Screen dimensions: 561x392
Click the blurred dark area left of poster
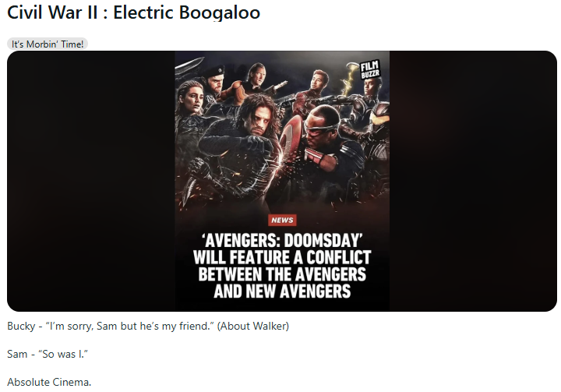[x=91, y=181]
